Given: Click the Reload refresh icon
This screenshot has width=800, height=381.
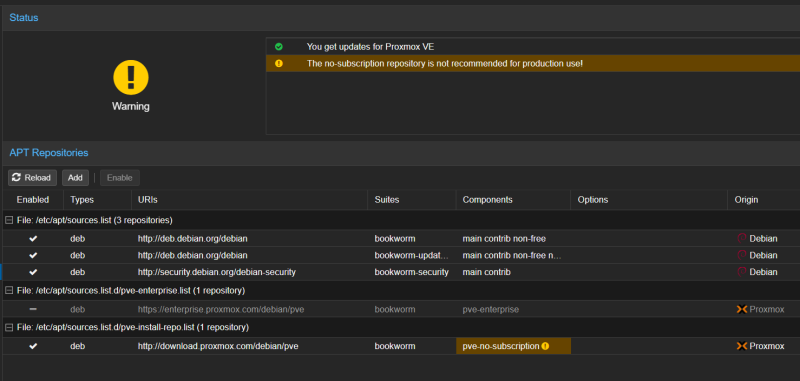Looking at the screenshot, I should click(x=16, y=177).
